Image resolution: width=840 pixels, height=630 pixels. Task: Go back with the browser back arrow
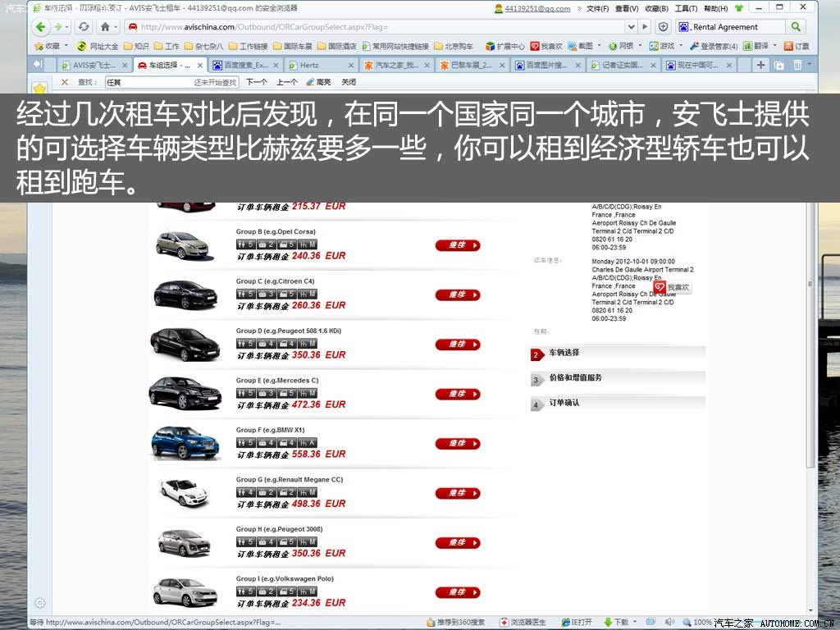pos(41,27)
